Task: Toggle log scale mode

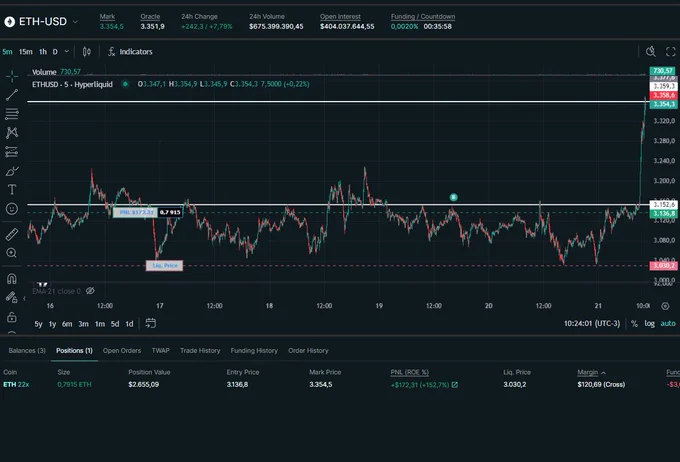Action: point(649,324)
